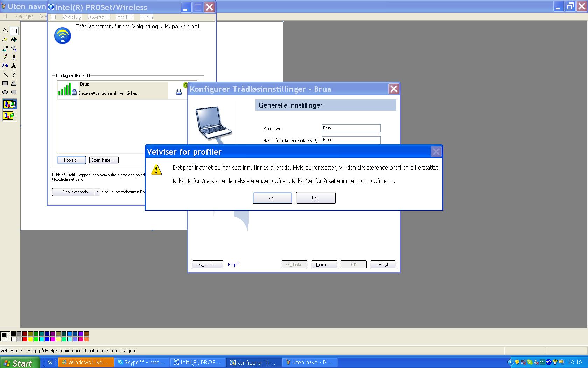The width and height of the screenshot is (588, 368).
Task: Switch to Skype taskbar item
Action: pyautogui.click(x=142, y=362)
